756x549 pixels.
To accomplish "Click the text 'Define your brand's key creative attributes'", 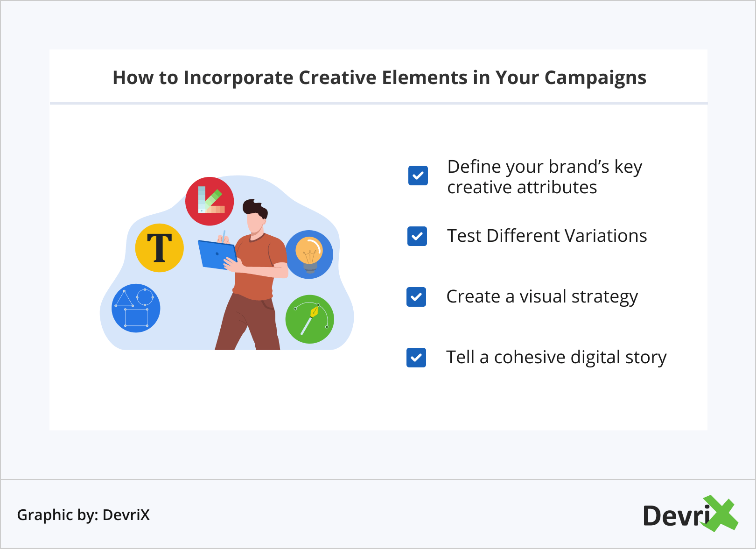I will (545, 177).
